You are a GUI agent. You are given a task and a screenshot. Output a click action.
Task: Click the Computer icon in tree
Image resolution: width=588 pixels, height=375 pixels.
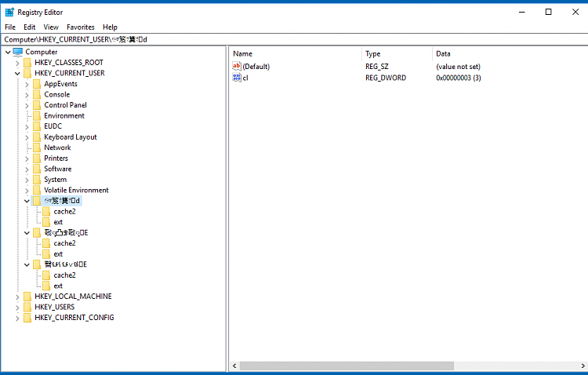(x=17, y=52)
